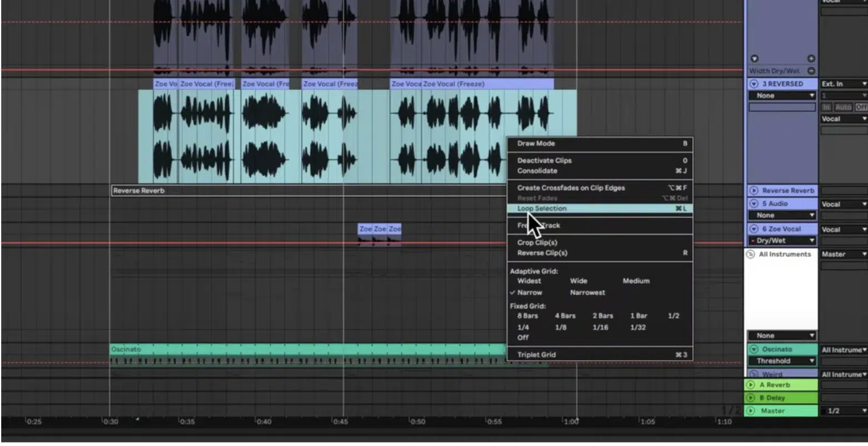The image size is (868, 446).
Task: Unfold the Reverse Reverb track
Action: click(754, 190)
